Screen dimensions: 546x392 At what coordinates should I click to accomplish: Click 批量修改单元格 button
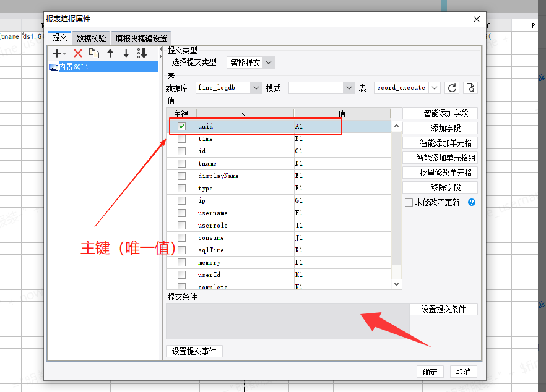[440, 173]
